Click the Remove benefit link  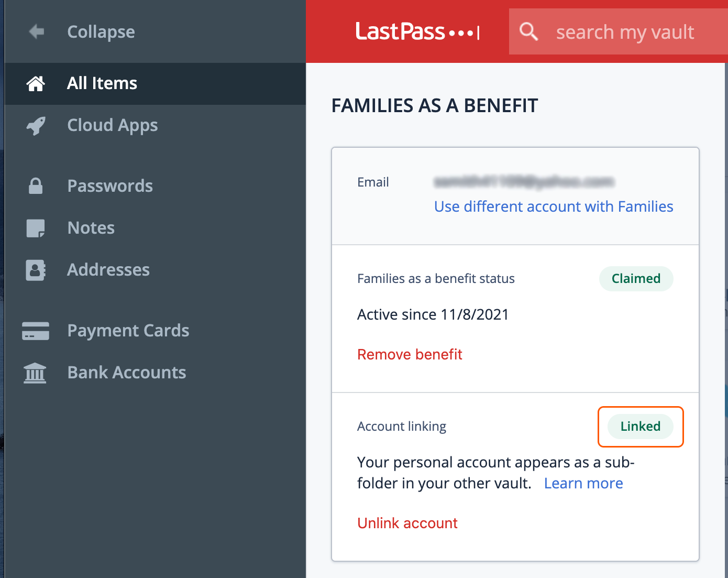click(410, 354)
